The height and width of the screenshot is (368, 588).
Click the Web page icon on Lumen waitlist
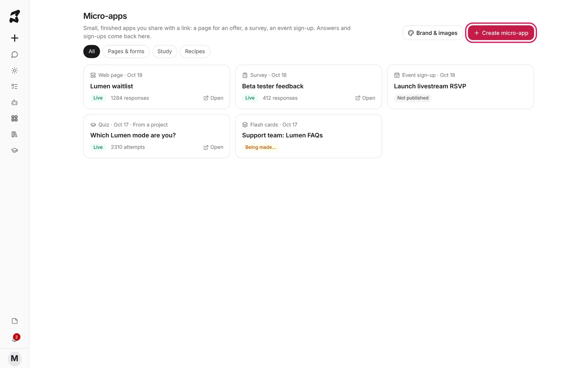[93, 75]
